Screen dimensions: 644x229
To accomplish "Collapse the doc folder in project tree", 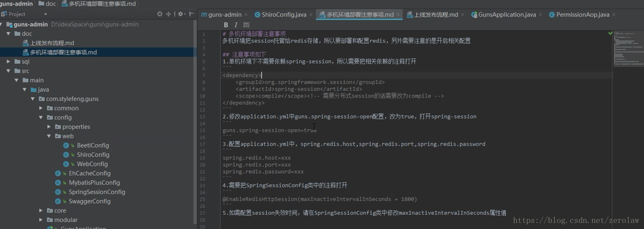I will click(9, 33).
